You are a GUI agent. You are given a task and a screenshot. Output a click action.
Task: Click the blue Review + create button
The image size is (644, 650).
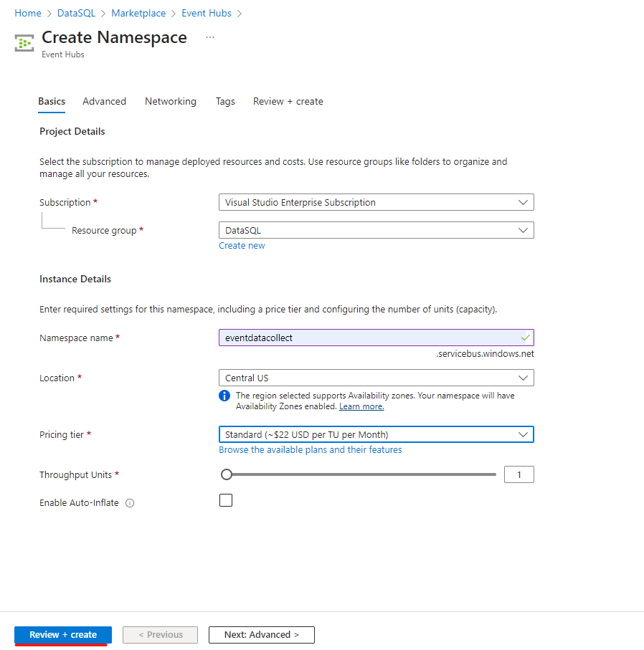63,635
